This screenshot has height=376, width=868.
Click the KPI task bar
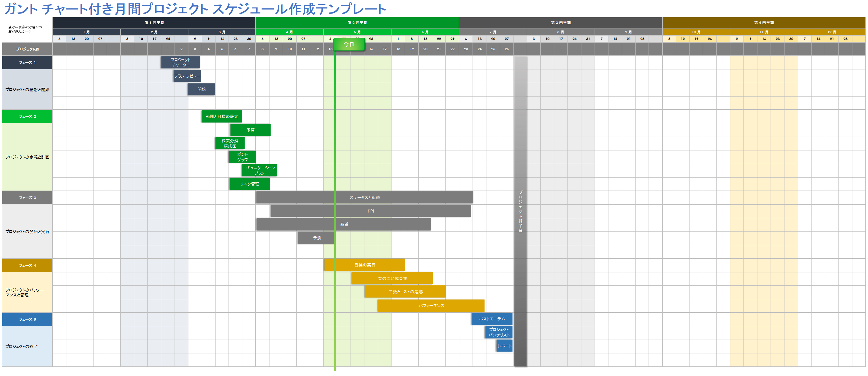(x=371, y=211)
